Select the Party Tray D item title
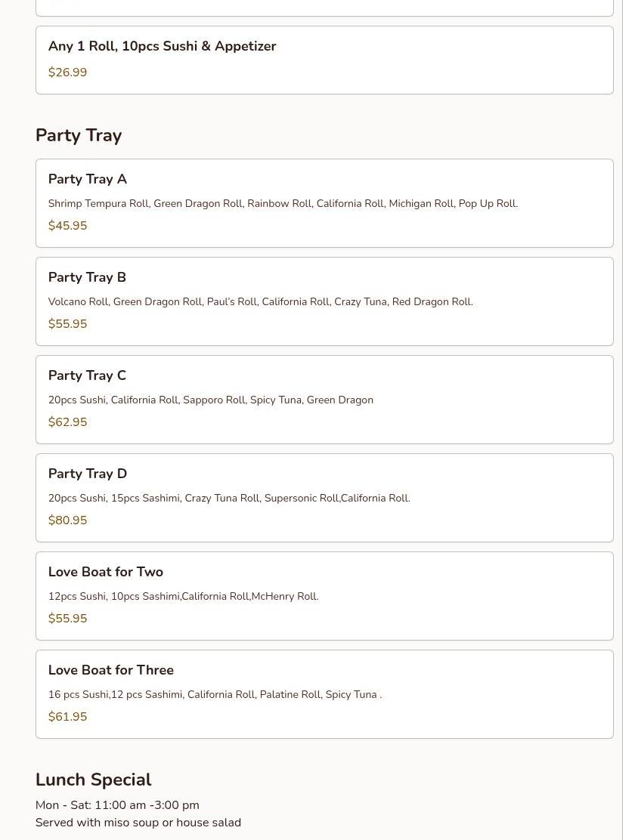Screen dimensions: 638x840 click(88, 474)
